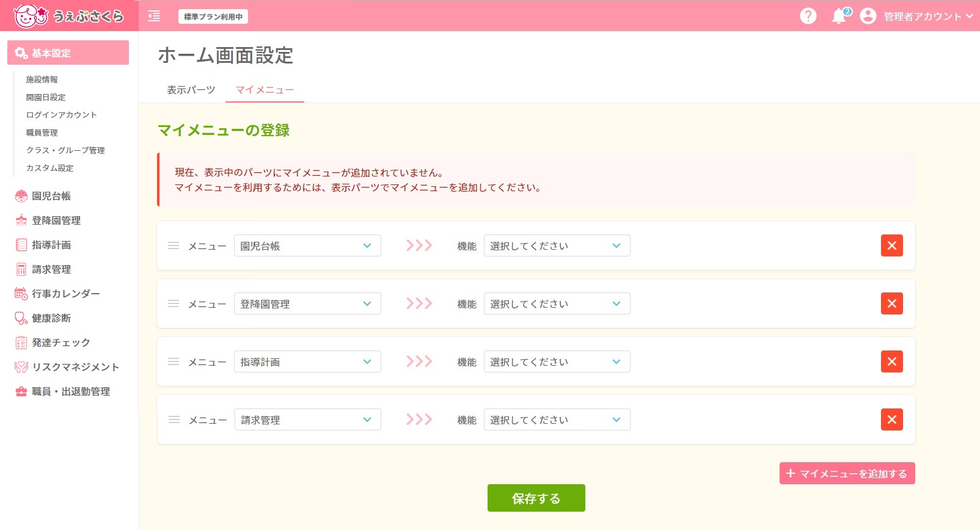Screen dimensions: 980x530
Task: Delete the 指導計画 row with red X
Action: 892,361
